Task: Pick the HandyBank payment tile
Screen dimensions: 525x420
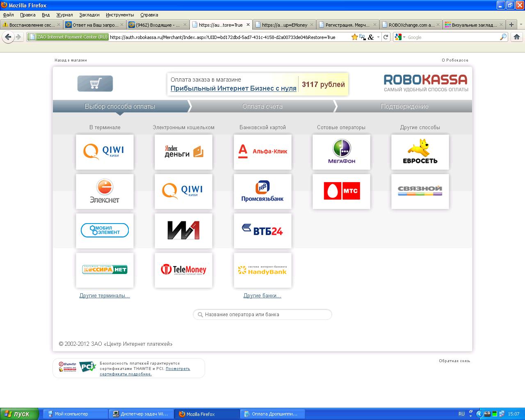Action: point(262,270)
